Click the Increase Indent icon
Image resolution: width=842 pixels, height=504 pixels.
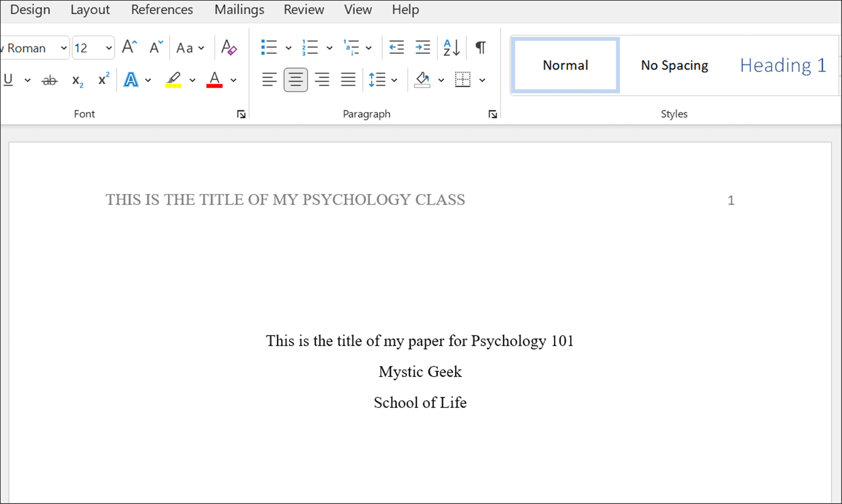tap(422, 47)
